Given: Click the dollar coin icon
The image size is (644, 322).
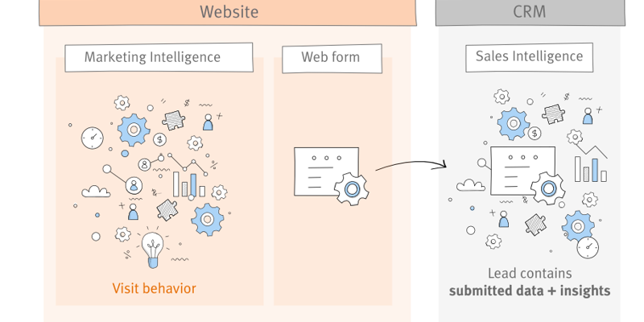Looking at the screenshot, I should click(160, 140).
